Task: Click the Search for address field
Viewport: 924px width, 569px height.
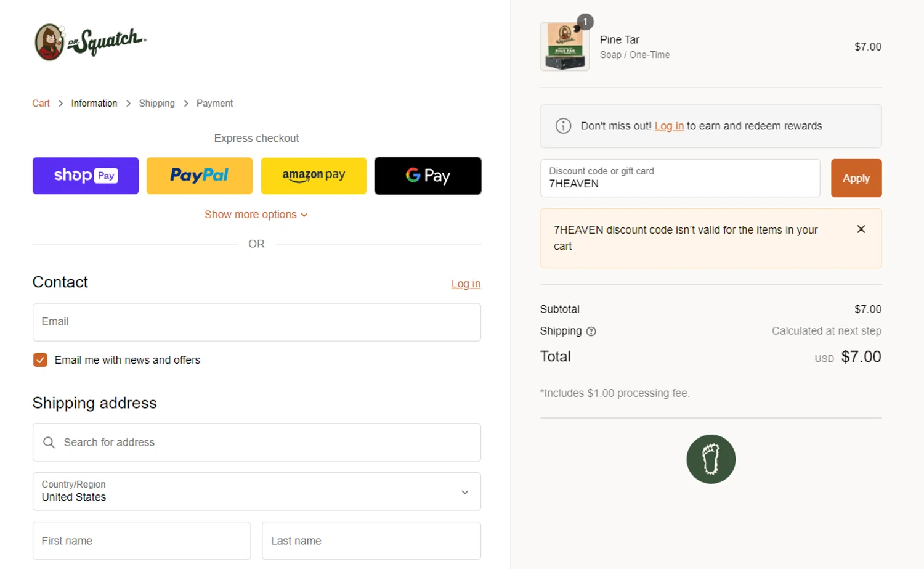Action: tap(256, 442)
